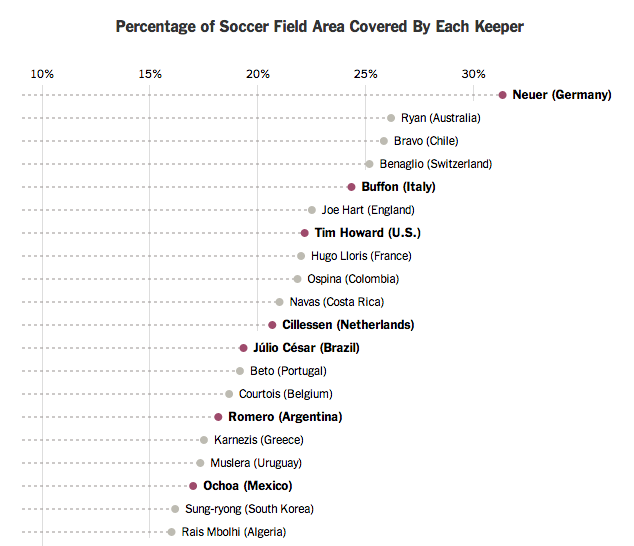The height and width of the screenshot is (546, 634).
Task: Select the Karnezis (Greece) label
Action: click(259, 440)
